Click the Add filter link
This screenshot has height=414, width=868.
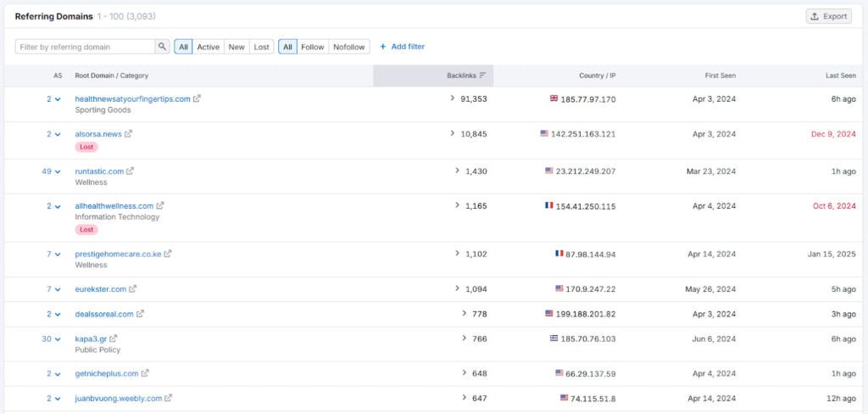[402, 47]
